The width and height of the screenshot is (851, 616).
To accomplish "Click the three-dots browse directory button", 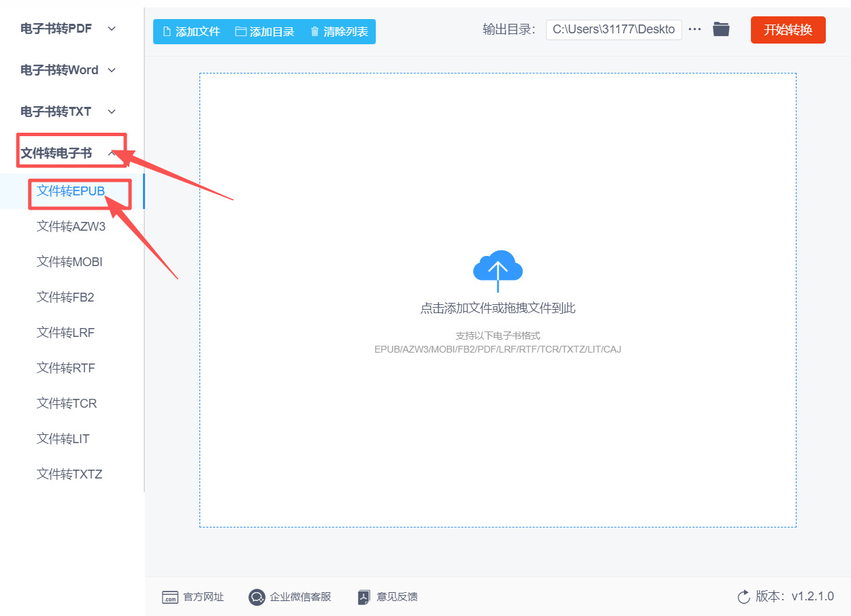I will 694,29.
